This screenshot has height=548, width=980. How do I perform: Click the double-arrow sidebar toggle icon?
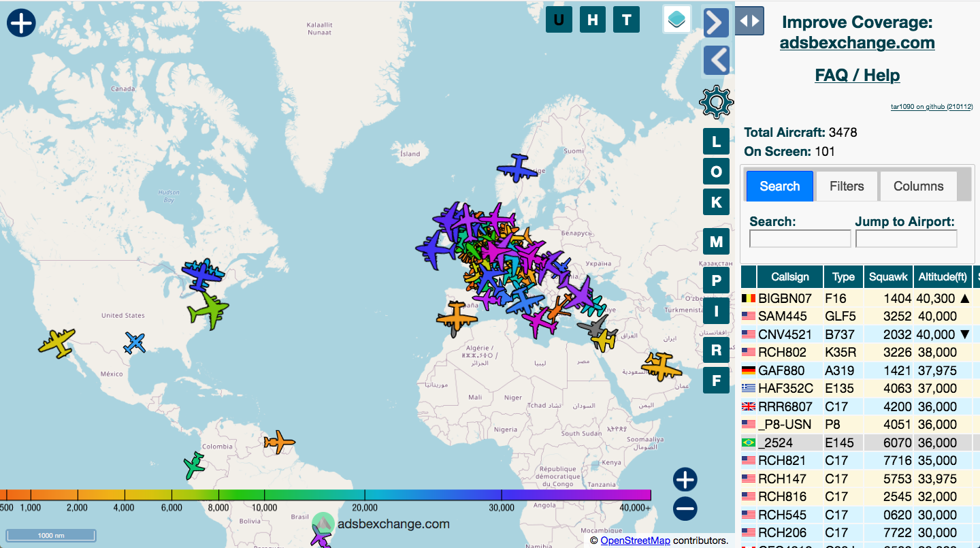pyautogui.click(x=749, y=20)
